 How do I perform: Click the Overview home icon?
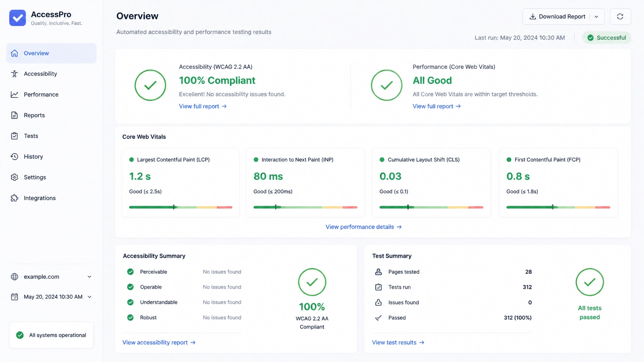14,53
